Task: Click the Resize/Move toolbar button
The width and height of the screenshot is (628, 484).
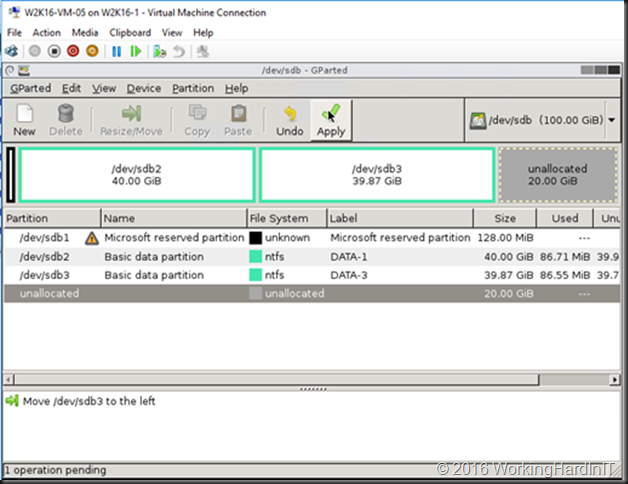Action: click(x=131, y=120)
